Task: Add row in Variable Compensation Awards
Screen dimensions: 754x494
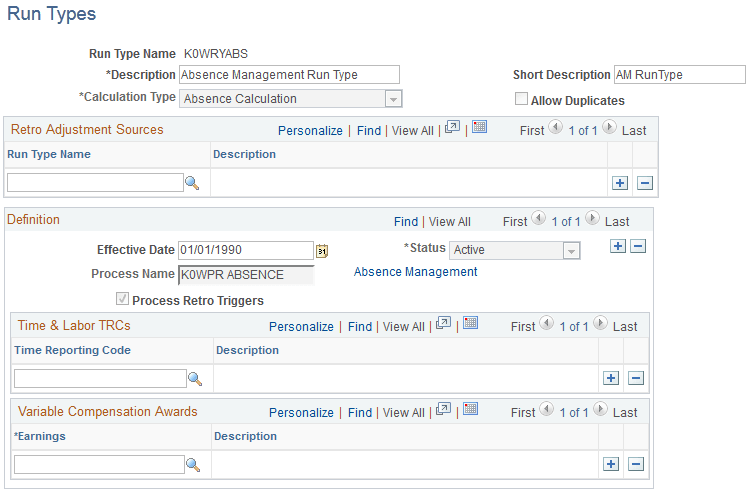Action: coord(611,465)
